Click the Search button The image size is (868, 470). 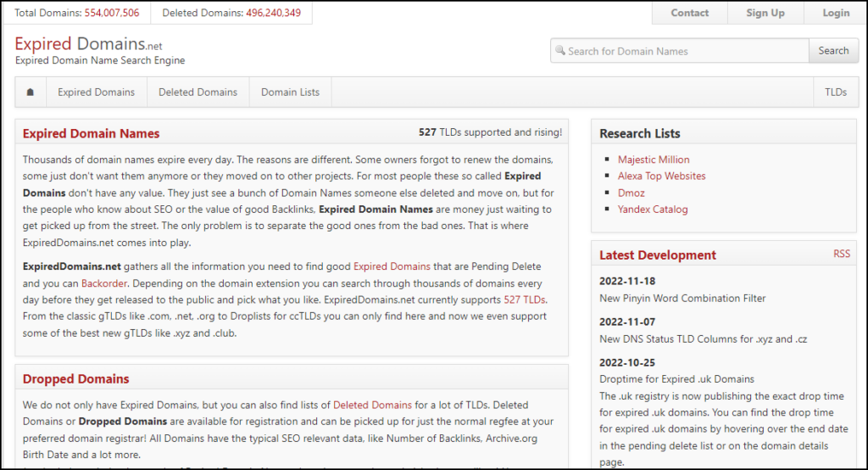(x=833, y=50)
